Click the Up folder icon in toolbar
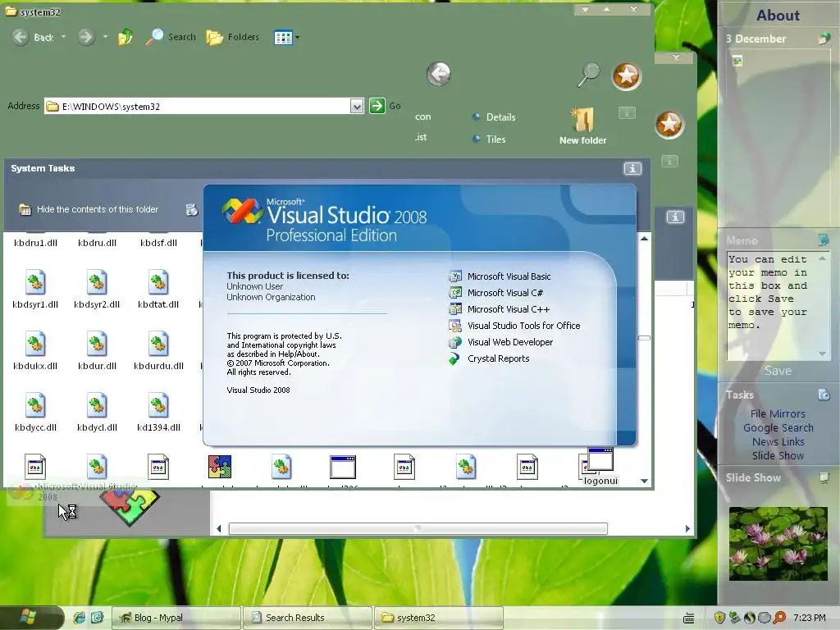The image size is (840, 630). (x=126, y=37)
